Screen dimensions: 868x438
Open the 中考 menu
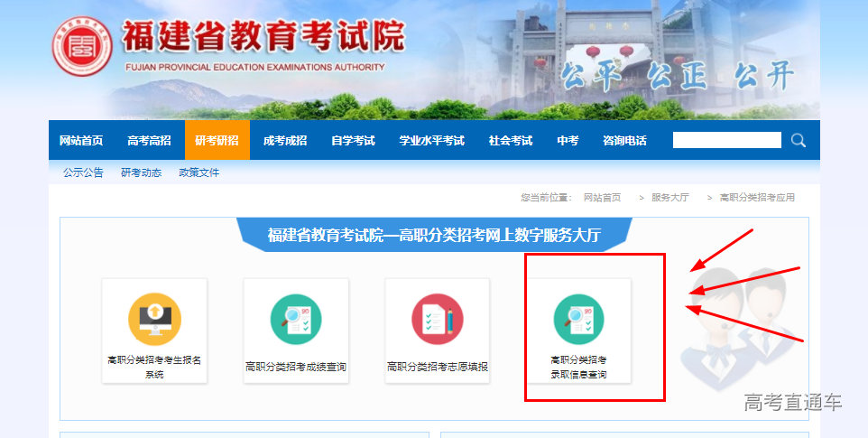[568, 141]
